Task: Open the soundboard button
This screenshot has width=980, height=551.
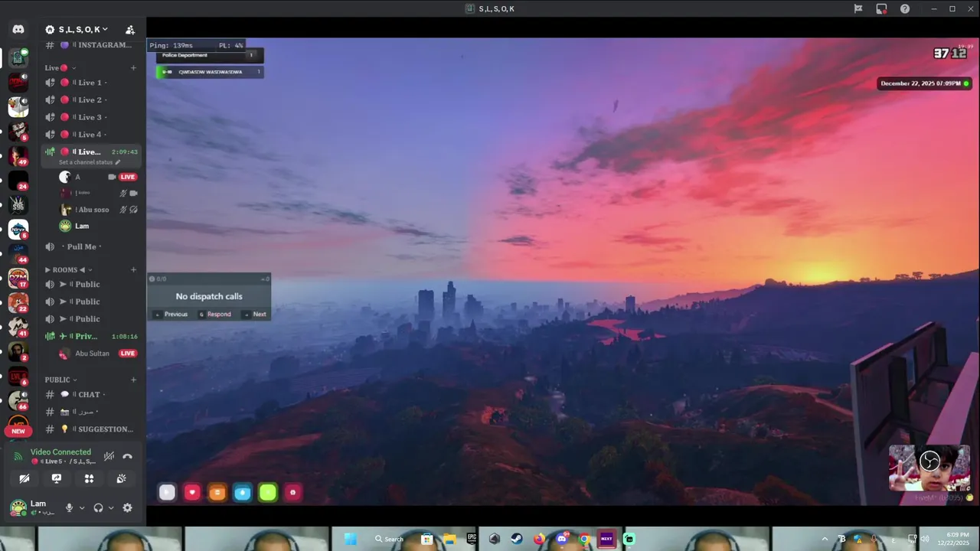Action: pos(121,478)
